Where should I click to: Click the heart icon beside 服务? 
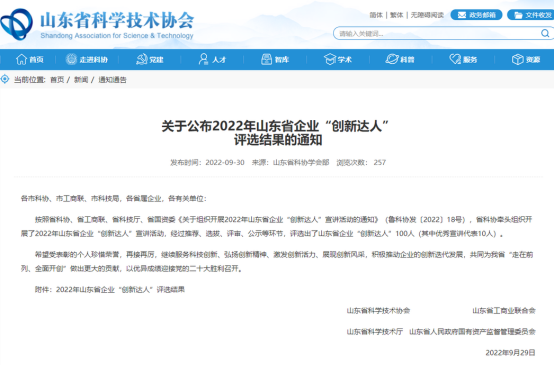pyautogui.click(x=455, y=59)
